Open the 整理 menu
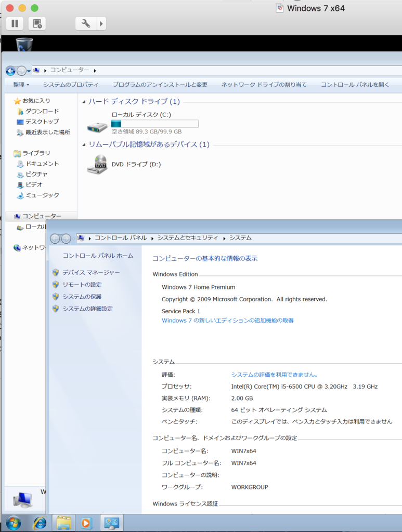The image size is (402, 532). click(21, 85)
